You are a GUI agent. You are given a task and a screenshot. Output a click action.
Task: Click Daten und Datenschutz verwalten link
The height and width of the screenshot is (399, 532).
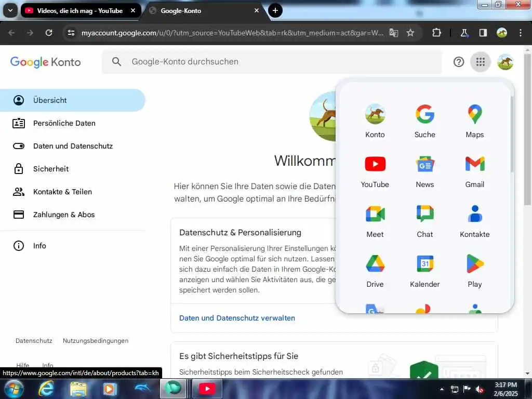(237, 318)
